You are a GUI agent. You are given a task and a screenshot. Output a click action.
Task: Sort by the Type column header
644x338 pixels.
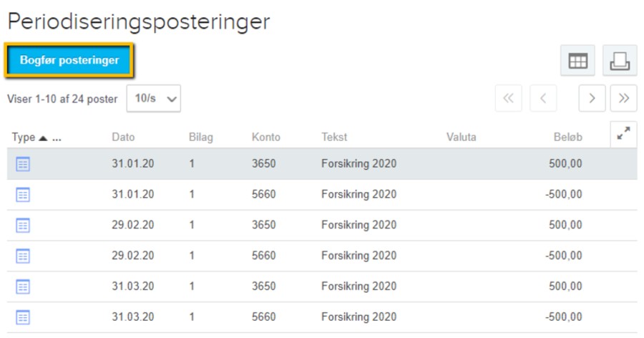coord(24,137)
